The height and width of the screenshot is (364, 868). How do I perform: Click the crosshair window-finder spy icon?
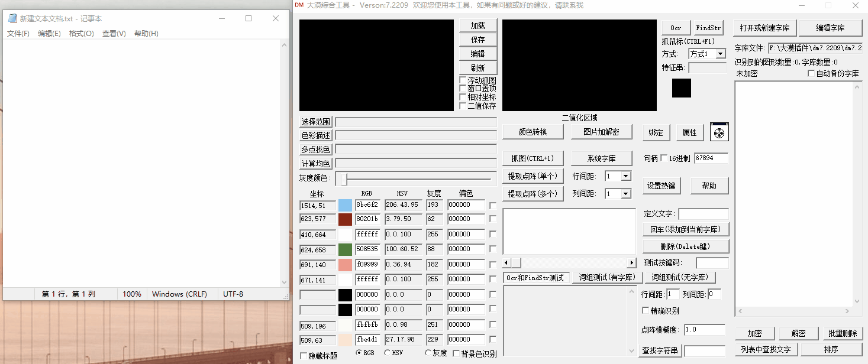[719, 131]
